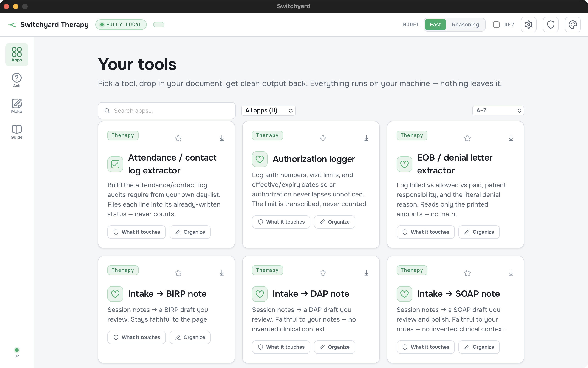Screen dimensions: 588x368
Task: Click the Therapy tag on EOB extractor card
Action: (x=412, y=135)
